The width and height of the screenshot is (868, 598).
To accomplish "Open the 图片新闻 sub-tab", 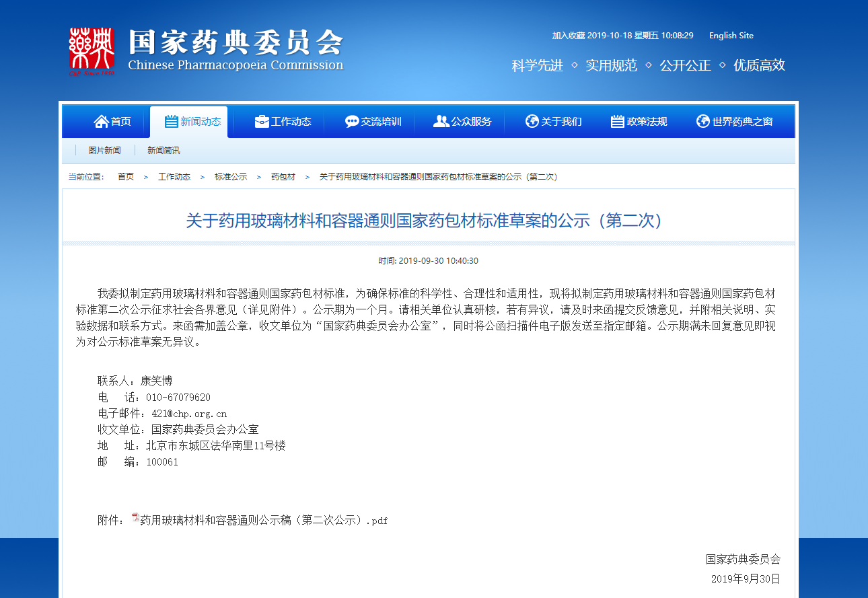I will [104, 150].
